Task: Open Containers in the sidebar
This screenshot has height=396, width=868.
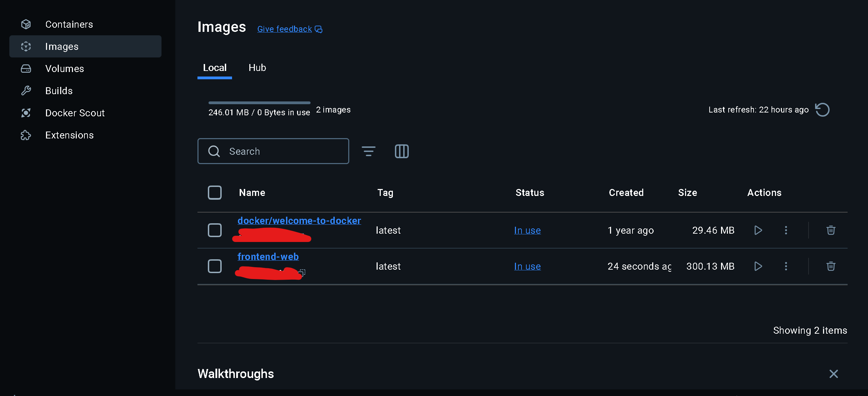Action: tap(85, 24)
